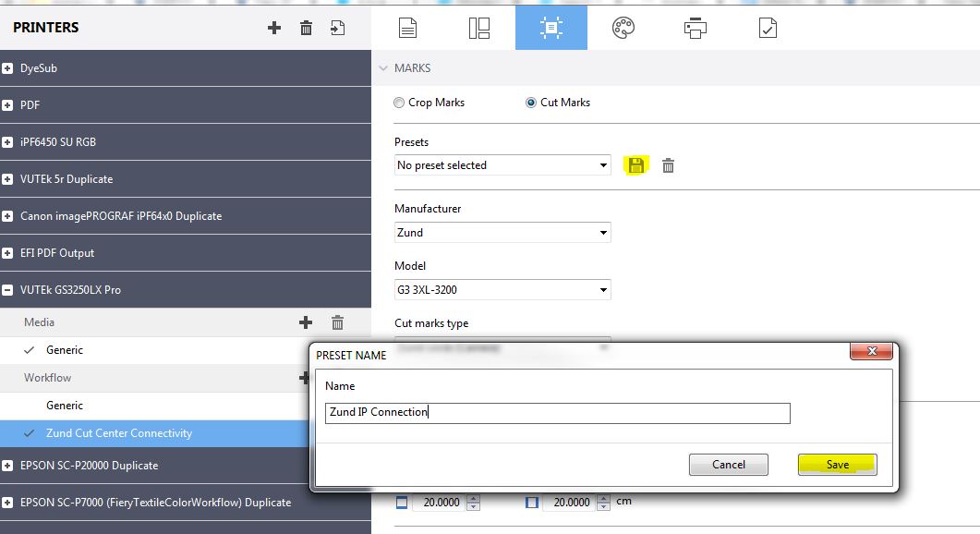Click Save in Preset Name dialog

coord(838,465)
